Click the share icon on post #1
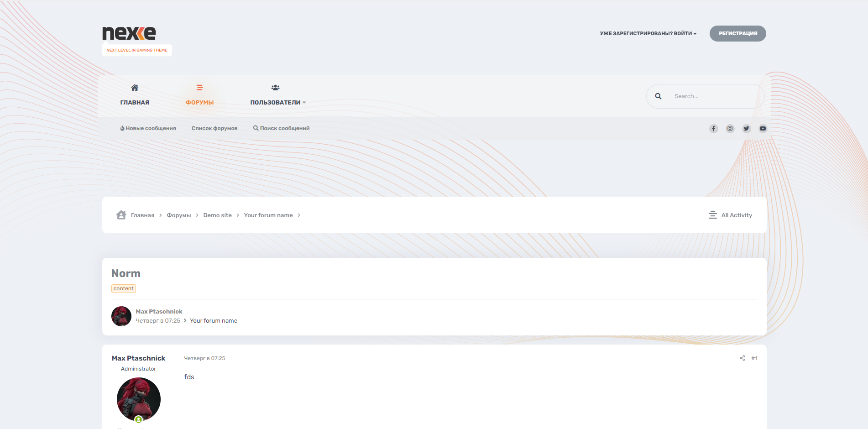 (742, 358)
